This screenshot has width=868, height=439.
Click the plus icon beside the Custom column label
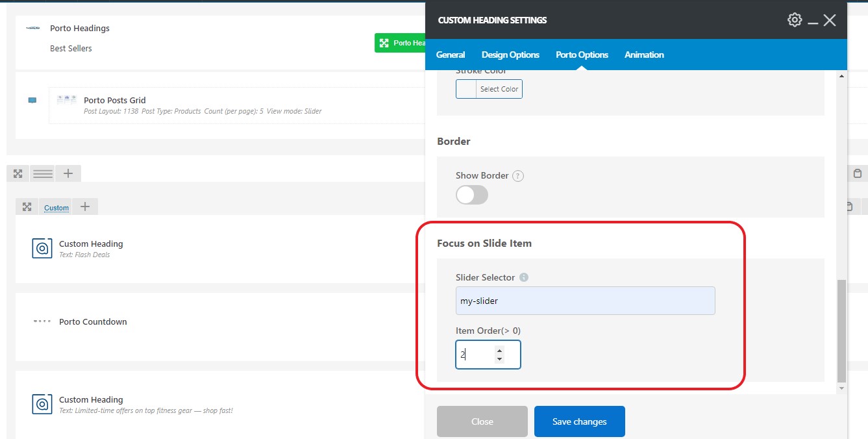[x=84, y=207]
